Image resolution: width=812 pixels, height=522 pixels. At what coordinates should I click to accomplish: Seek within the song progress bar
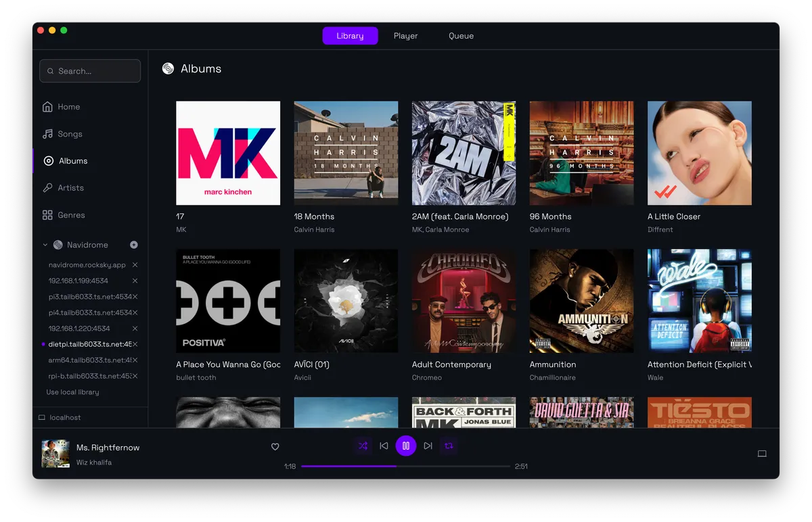pos(405,466)
